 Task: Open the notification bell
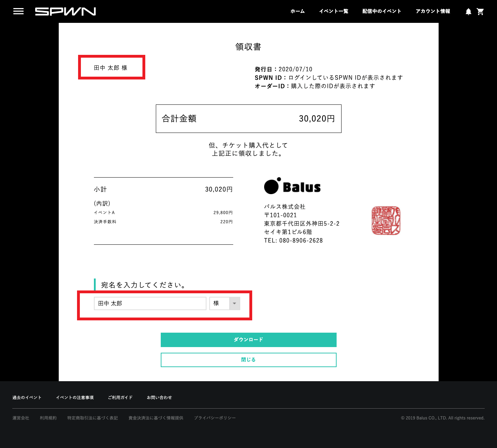tap(468, 12)
